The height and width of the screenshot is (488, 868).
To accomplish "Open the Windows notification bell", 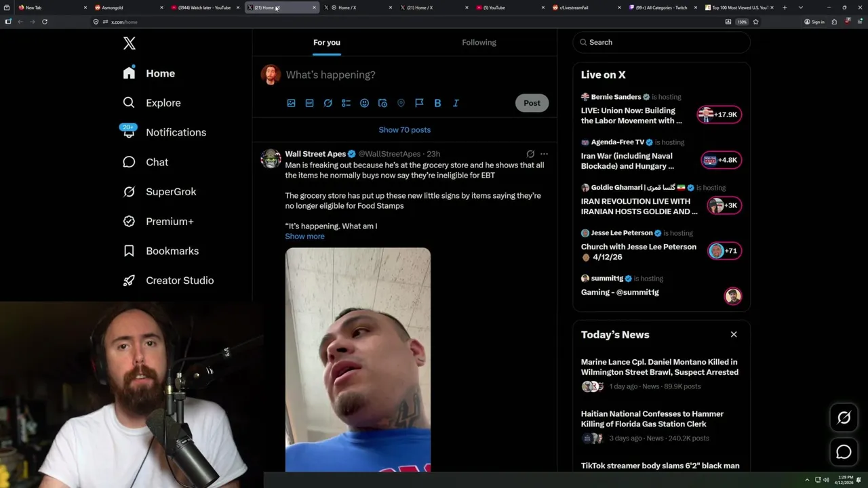I will tap(860, 480).
